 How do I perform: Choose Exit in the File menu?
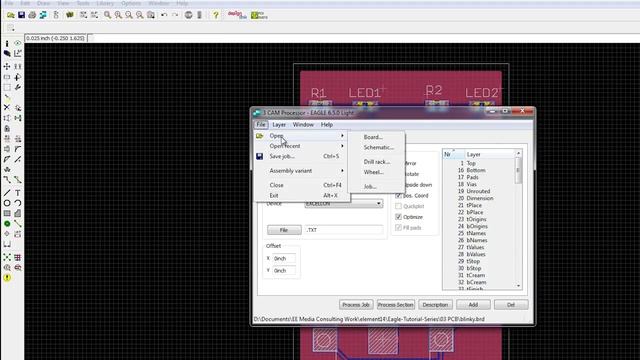(302, 196)
